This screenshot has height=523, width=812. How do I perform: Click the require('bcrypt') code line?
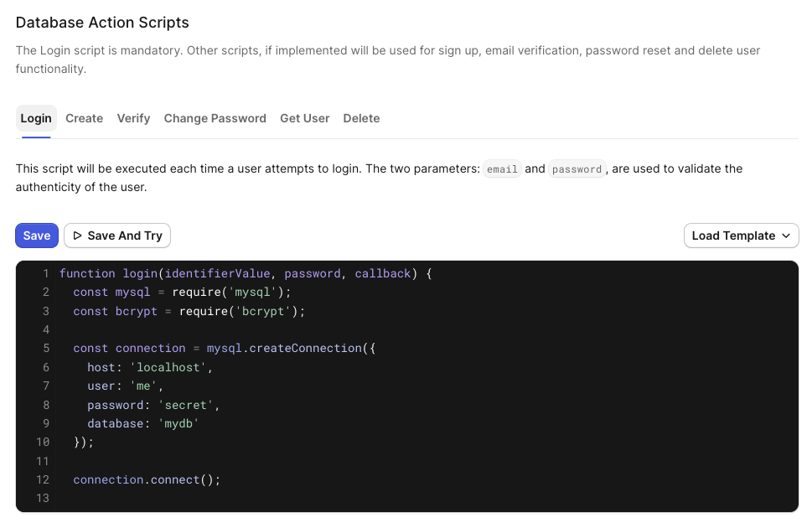point(189,311)
